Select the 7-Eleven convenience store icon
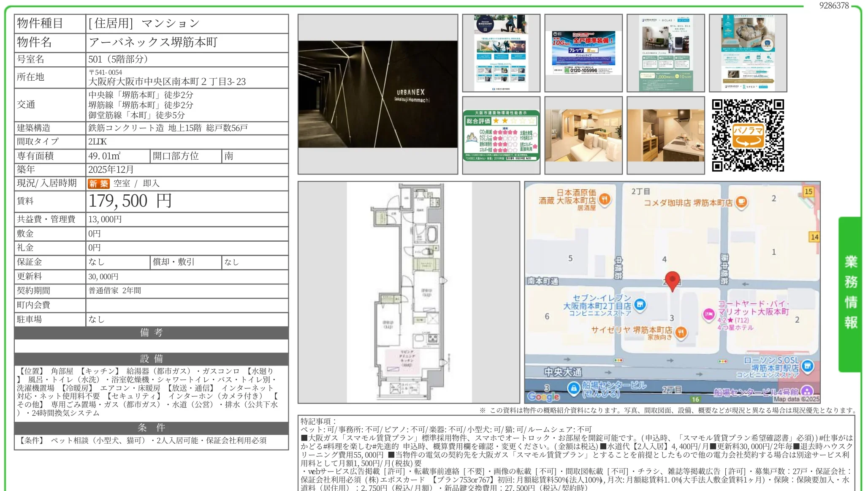 coord(641,303)
